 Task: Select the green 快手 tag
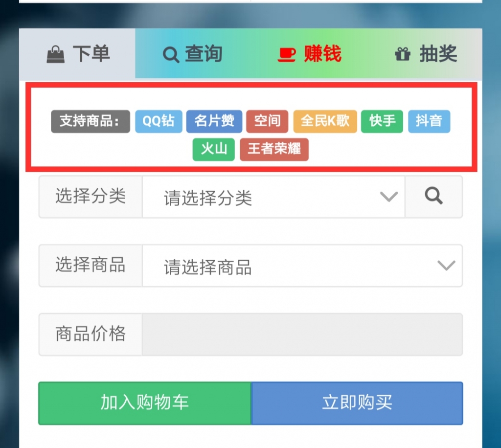point(382,121)
